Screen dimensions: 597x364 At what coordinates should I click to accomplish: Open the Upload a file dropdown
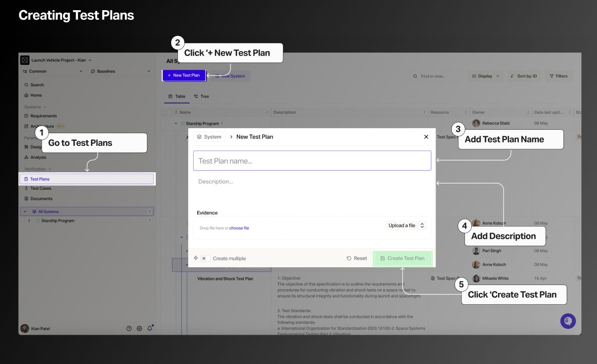click(406, 226)
